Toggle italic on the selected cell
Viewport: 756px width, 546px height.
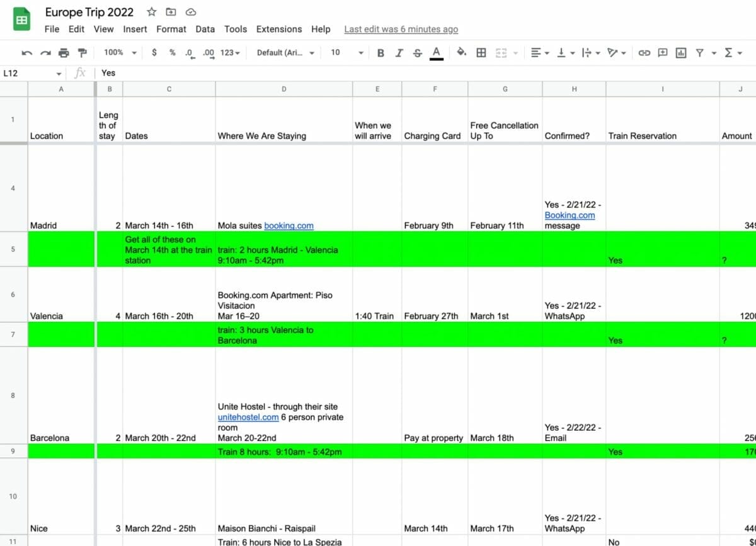pos(398,53)
